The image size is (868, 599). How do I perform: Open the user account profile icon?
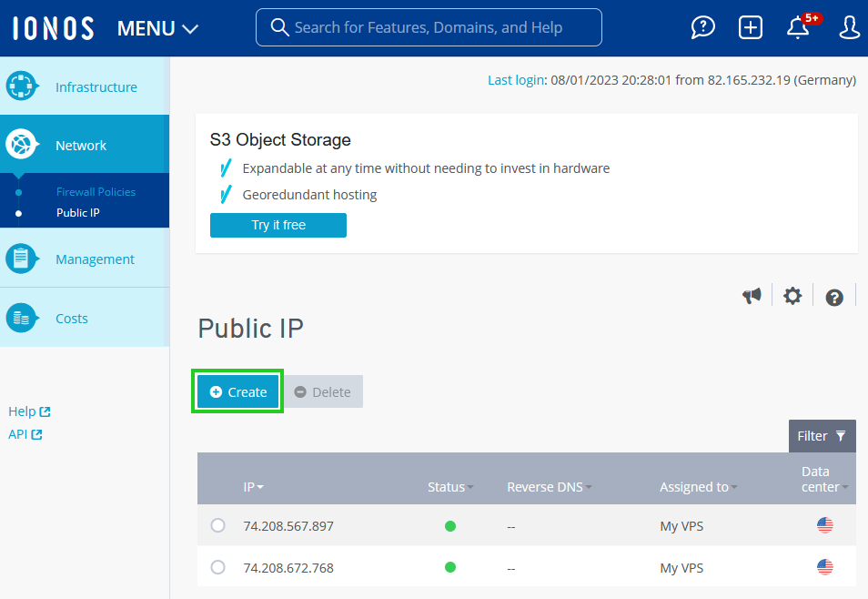click(849, 27)
